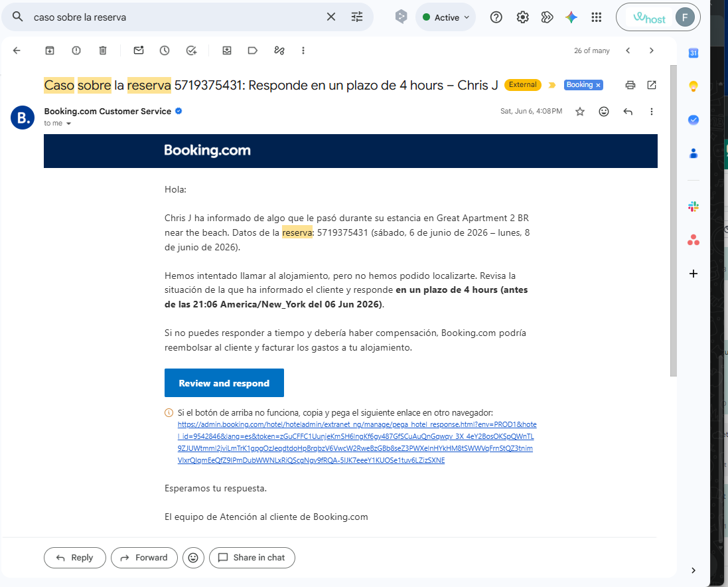The height and width of the screenshot is (587, 728).
Task: Open the Google Calendar side panel
Action: pos(693,53)
